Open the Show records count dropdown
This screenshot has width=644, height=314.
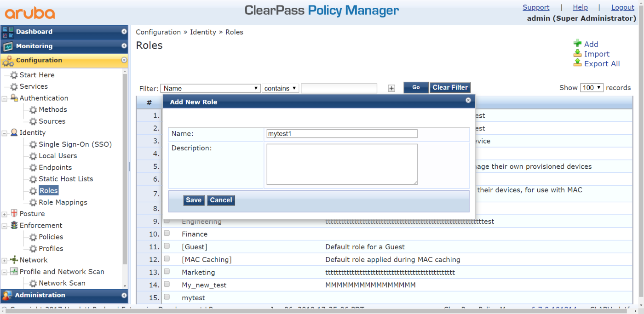[592, 87]
